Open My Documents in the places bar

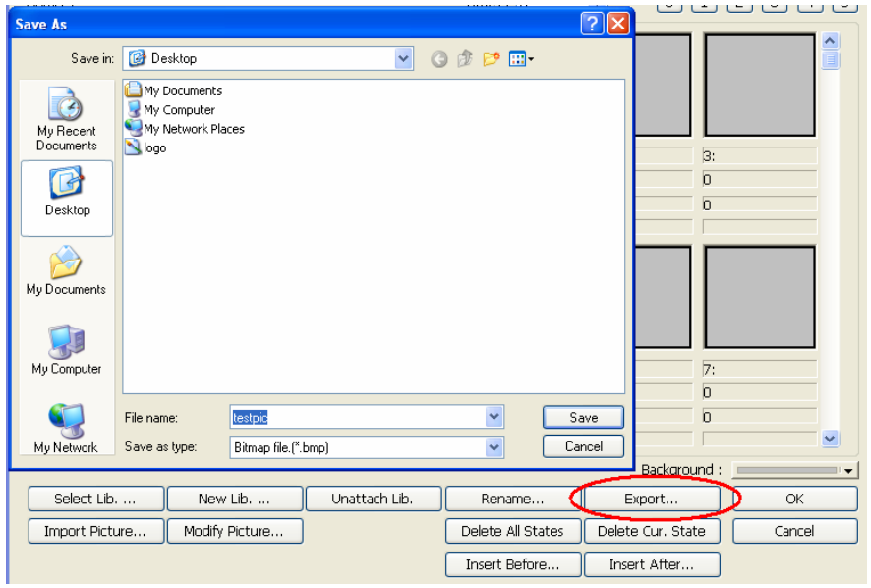click(x=67, y=271)
